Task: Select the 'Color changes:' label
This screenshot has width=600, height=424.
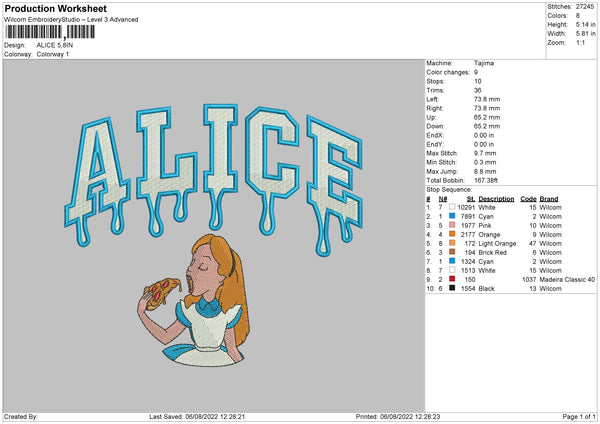Action: (x=448, y=72)
